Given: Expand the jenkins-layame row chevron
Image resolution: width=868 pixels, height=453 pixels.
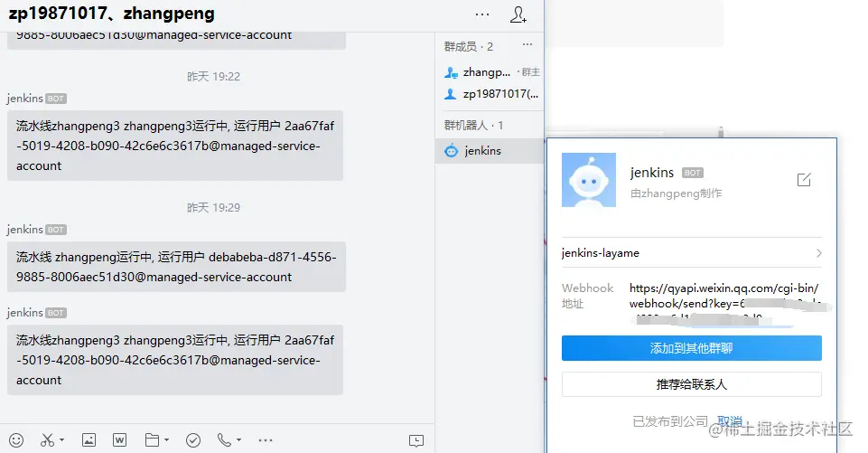Looking at the screenshot, I should (818, 253).
